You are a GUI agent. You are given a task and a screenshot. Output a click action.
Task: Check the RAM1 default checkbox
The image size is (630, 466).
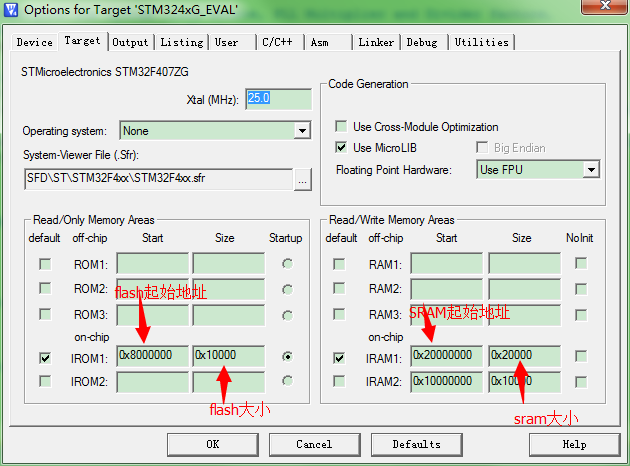pyautogui.click(x=339, y=264)
